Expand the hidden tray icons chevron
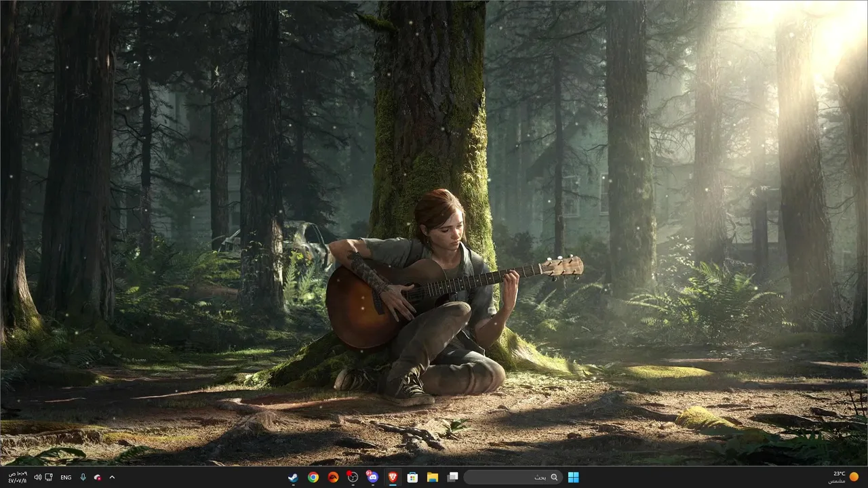Image resolution: width=868 pixels, height=488 pixels. [x=112, y=477]
